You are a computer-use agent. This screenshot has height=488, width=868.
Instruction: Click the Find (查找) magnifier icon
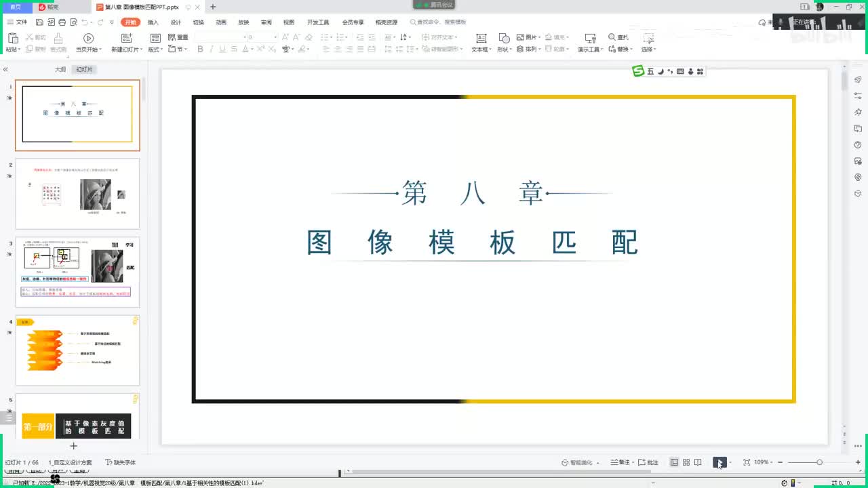[x=612, y=37]
